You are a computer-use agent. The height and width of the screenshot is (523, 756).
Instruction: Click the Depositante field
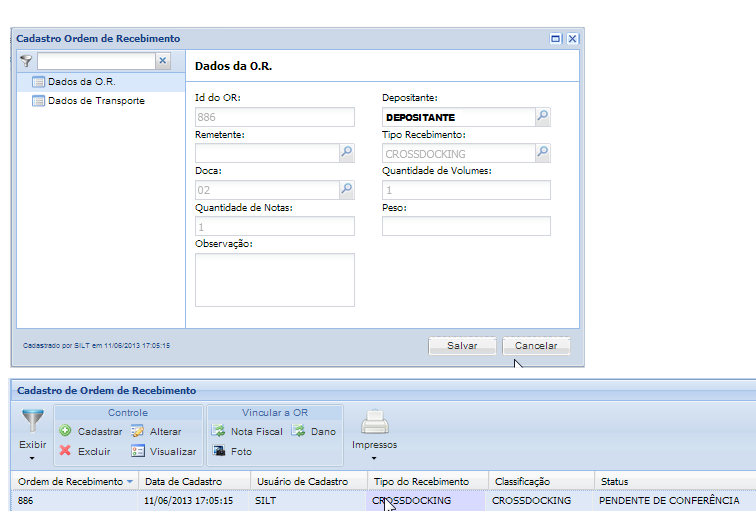(x=459, y=117)
